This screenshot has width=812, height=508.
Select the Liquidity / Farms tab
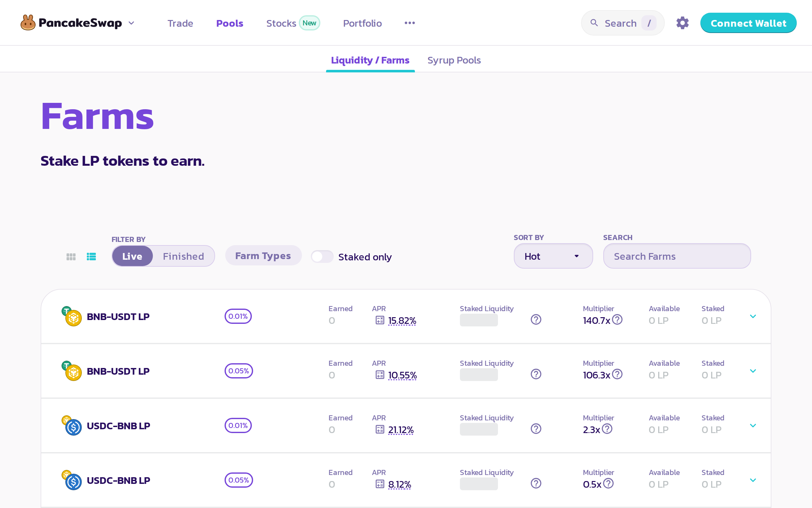370,60
